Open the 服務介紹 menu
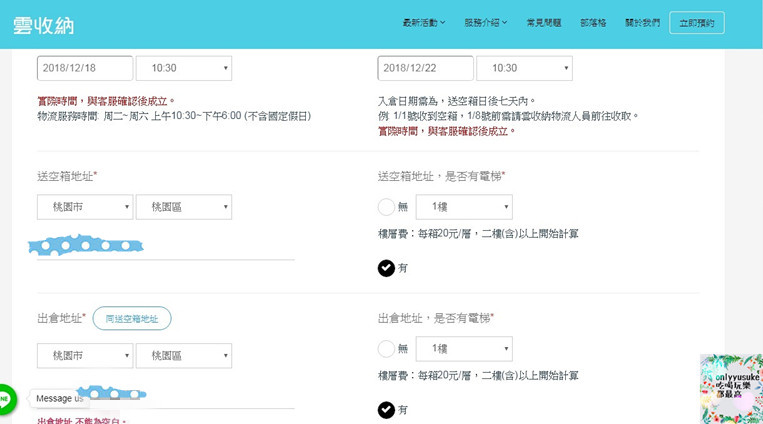763x424 pixels. point(485,22)
